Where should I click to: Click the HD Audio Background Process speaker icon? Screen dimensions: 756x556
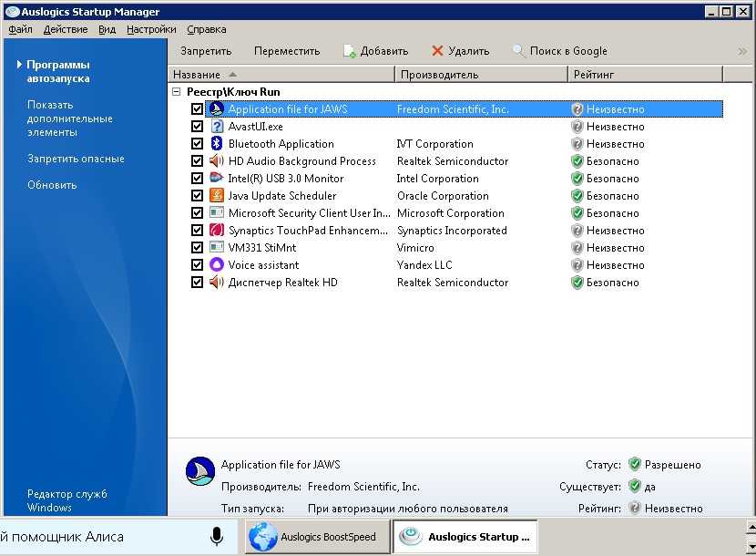(217, 161)
